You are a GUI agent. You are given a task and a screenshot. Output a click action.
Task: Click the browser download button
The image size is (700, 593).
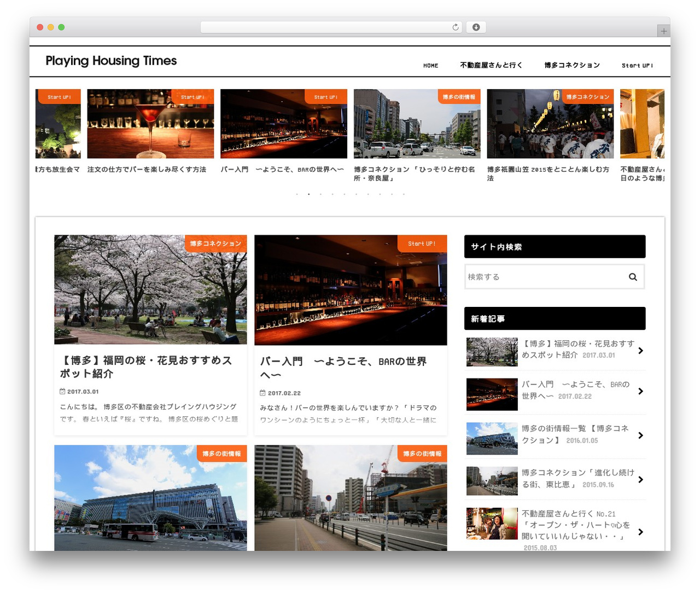click(476, 27)
